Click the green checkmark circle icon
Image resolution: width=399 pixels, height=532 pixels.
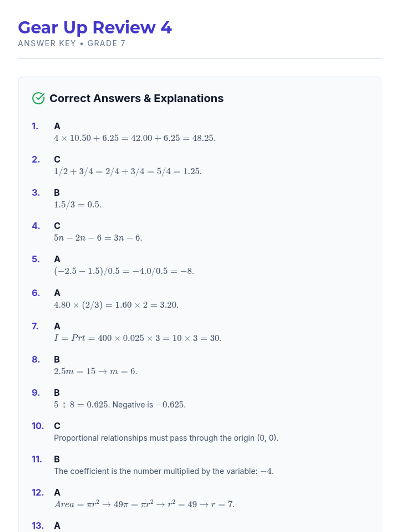[38, 98]
